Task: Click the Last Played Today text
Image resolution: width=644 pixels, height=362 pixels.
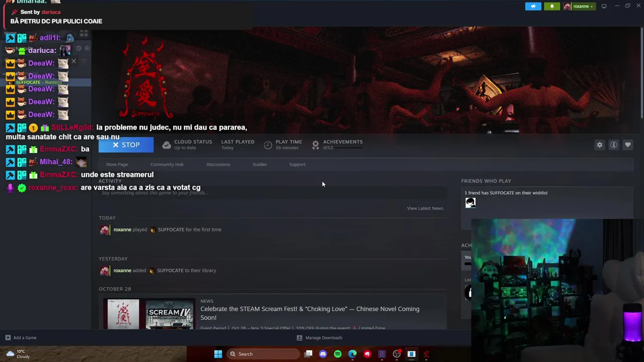Action: click(237, 145)
